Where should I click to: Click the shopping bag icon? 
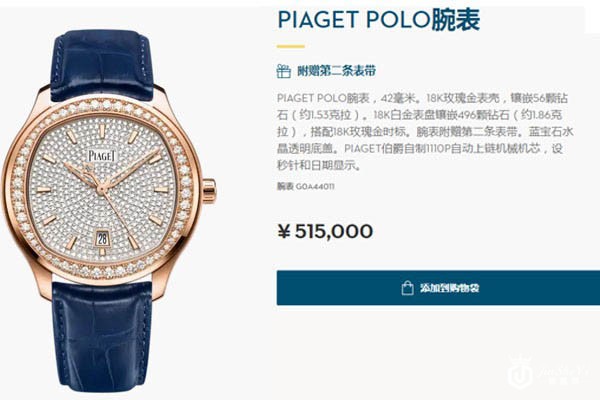tap(407, 288)
